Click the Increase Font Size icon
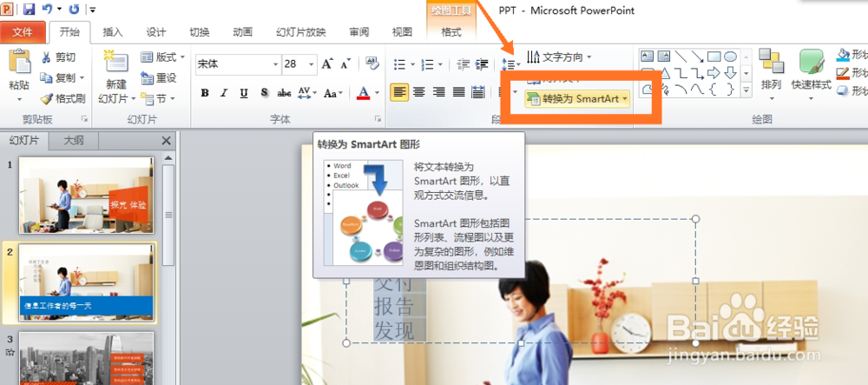This screenshot has width=868, height=385. click(327, 63)
